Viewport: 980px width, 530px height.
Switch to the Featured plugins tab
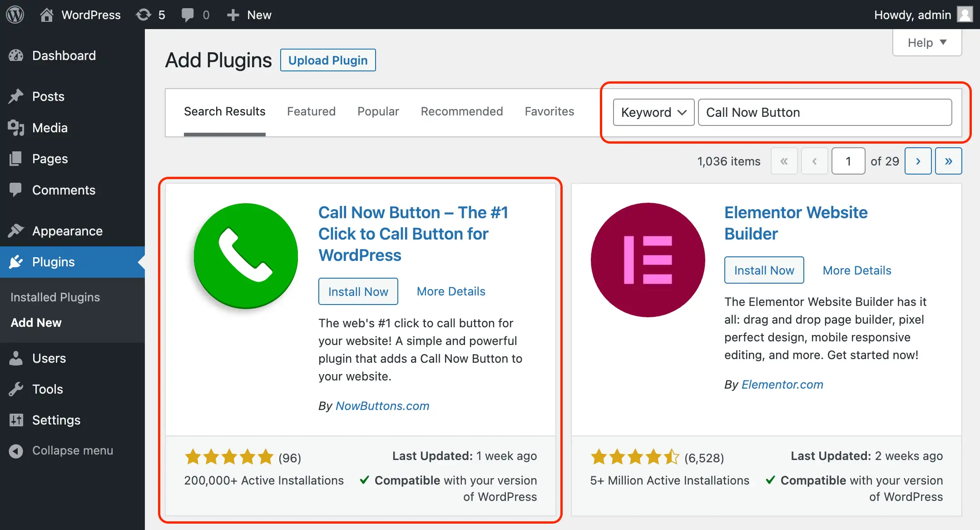pos(311,111)
